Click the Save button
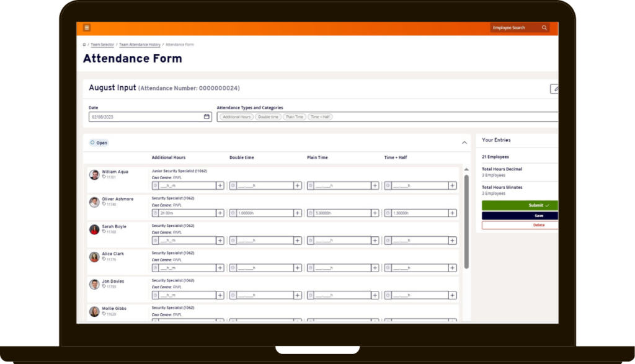This screenshot has width=635, height=364. pos(521,216)
